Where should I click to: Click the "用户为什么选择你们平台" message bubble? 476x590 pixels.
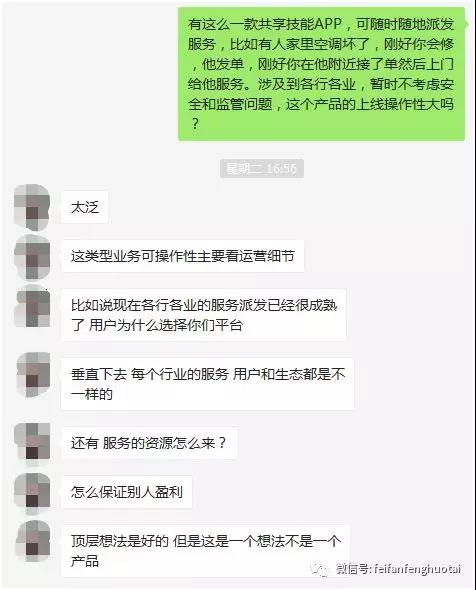[x=204, y=315]
